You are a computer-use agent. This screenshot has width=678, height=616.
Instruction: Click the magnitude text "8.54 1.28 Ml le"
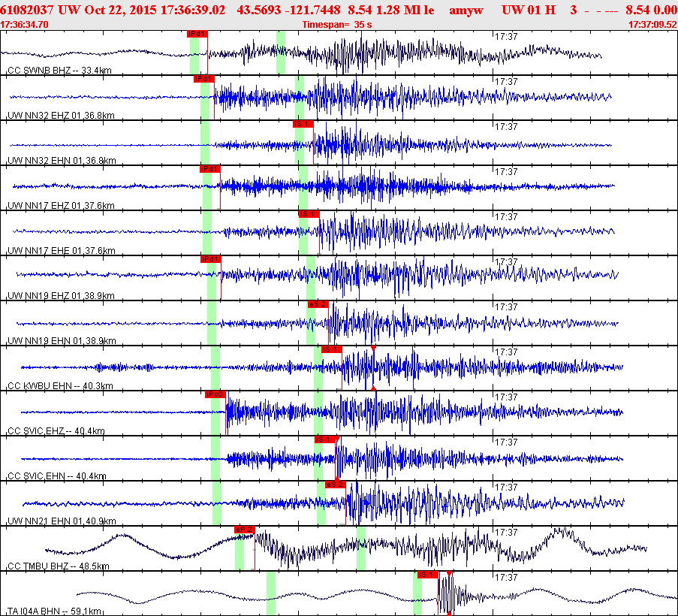tap(391, 10)
